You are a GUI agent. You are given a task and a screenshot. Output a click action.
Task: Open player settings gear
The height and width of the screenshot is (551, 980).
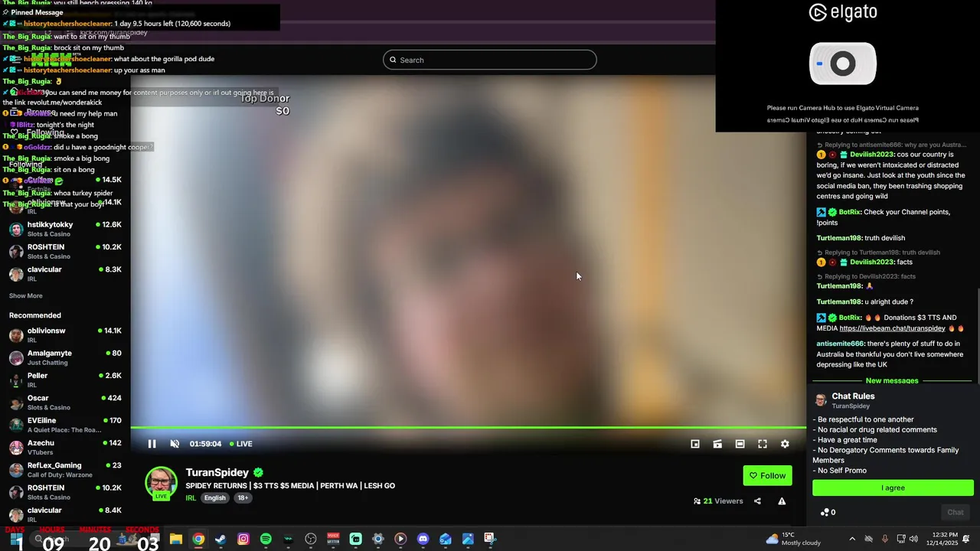pos(785,444)
